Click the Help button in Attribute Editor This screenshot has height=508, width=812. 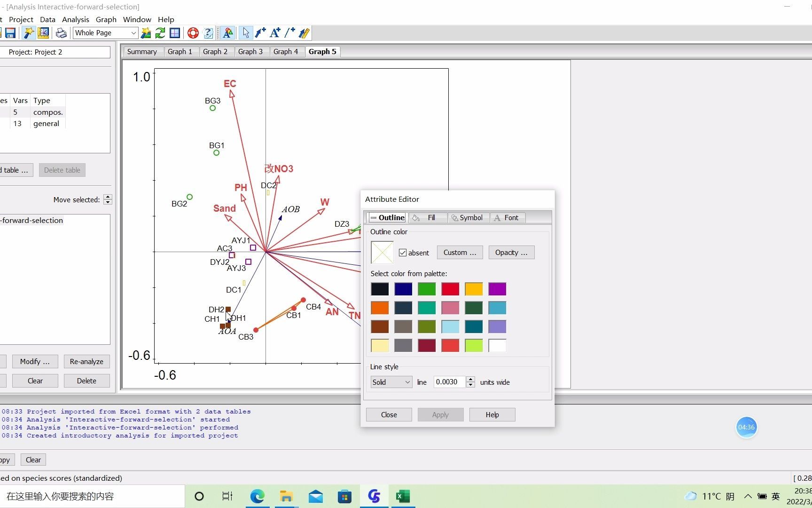click(492, 414)
